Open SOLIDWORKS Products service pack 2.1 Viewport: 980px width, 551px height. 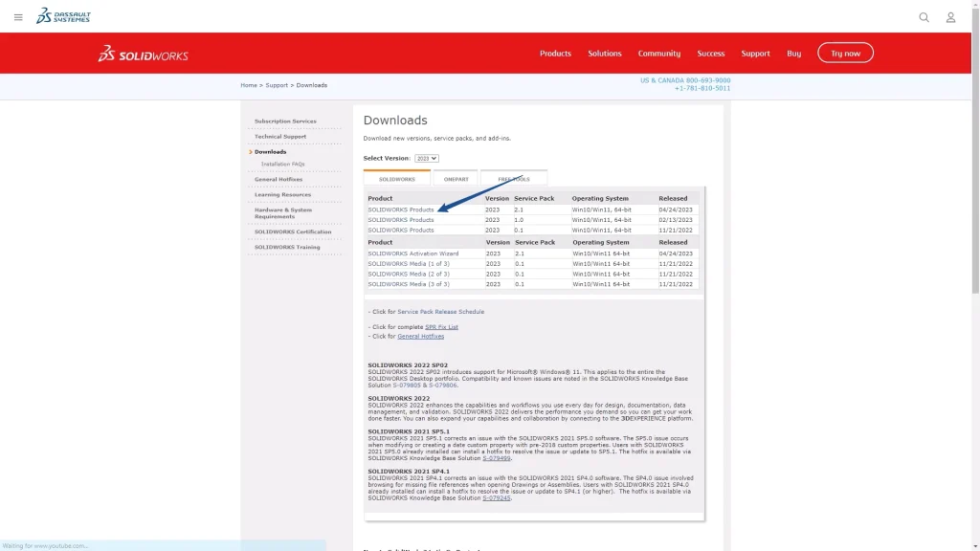pyautogui.click(x=401, y=209)
